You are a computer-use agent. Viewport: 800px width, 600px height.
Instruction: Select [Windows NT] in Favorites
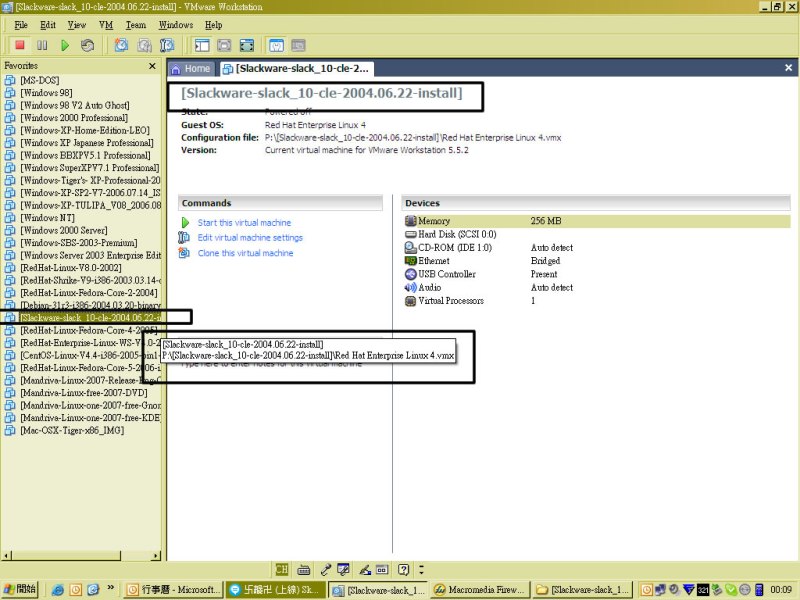(x=47, y=218)
